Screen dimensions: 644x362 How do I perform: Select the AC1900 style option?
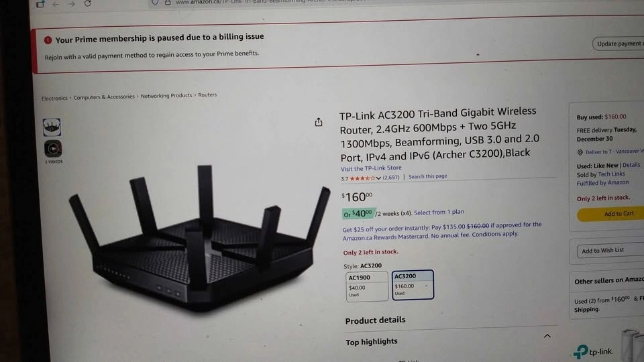point(367,286)
